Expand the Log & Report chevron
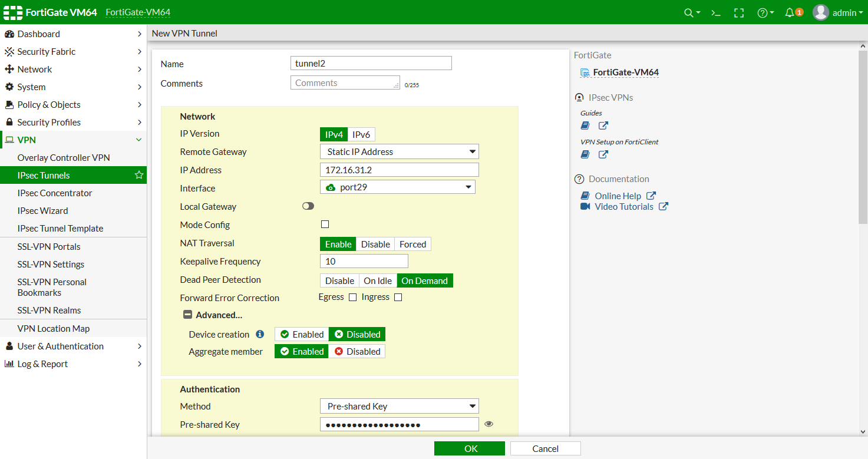The width and height of the screenshot is (868, 459). [x=140, y=364]
